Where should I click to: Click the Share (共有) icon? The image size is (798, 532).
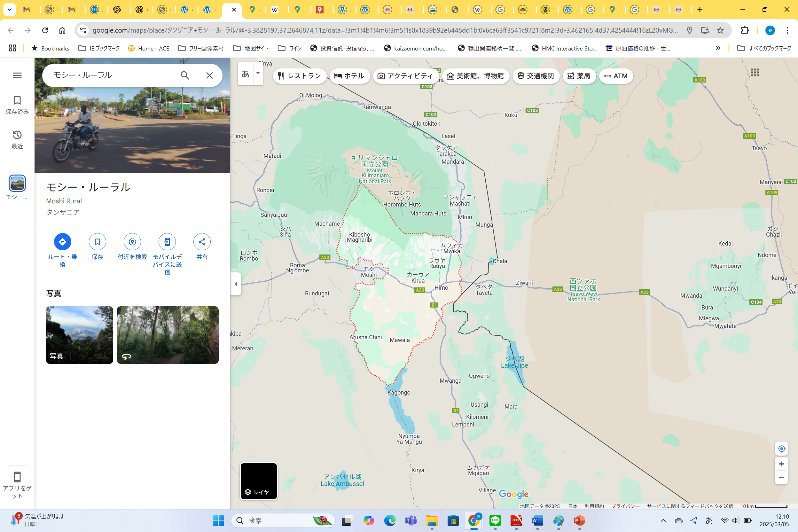[202, 242]
